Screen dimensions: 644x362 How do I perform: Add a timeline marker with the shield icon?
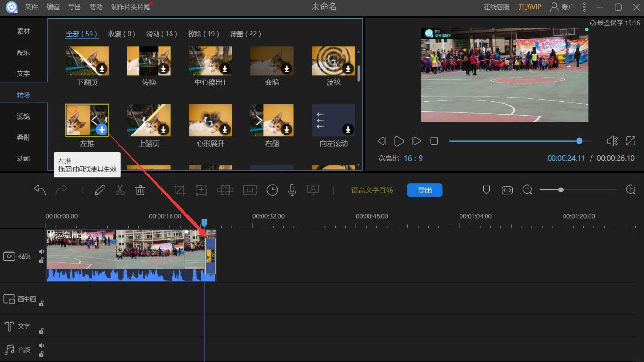[486, 190]
